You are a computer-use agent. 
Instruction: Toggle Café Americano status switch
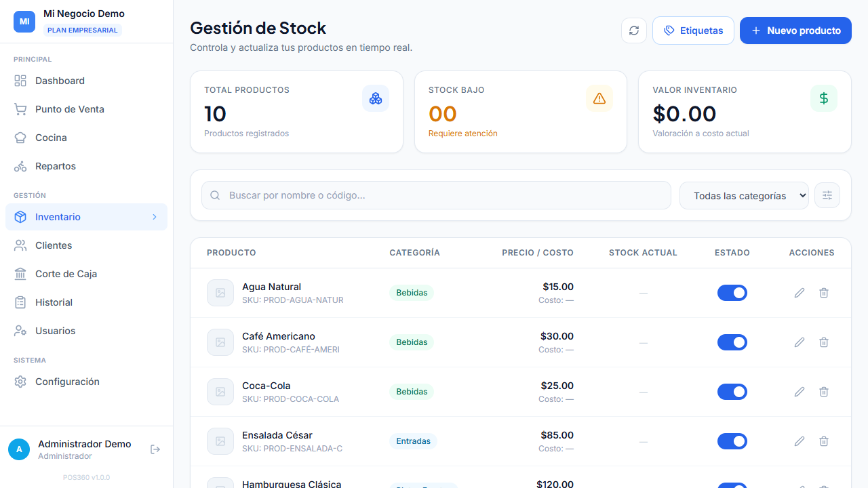pos(732,342)
